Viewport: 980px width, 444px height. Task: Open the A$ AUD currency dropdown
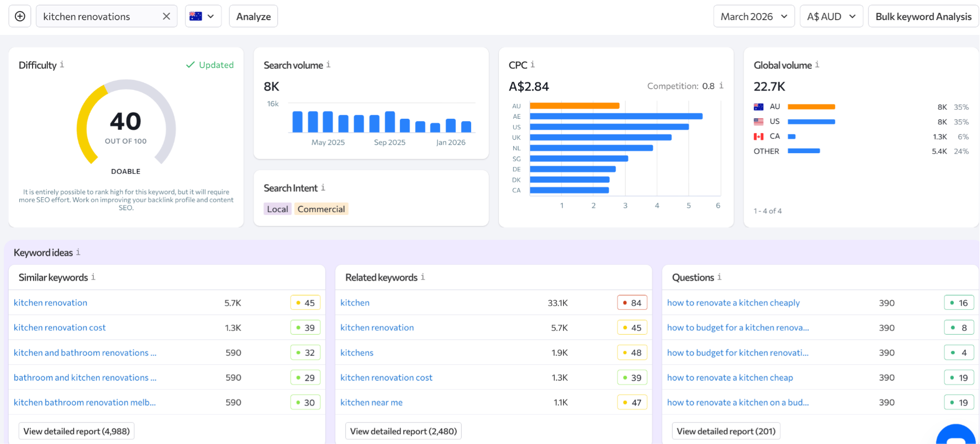pos(831,16)
